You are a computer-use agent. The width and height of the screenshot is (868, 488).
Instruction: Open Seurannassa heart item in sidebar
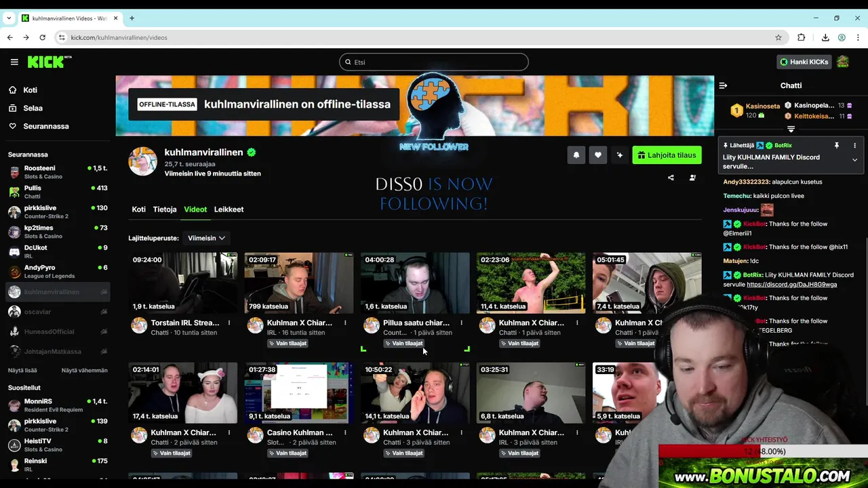[39, 126]
